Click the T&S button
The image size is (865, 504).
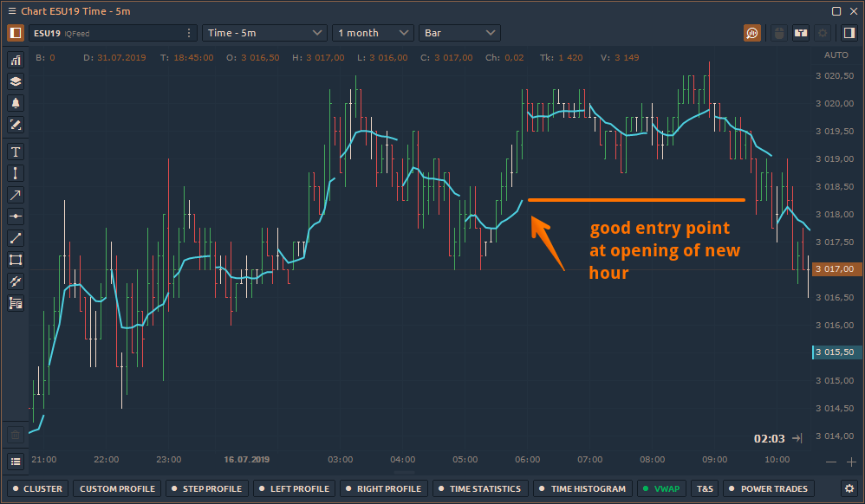pyautogui.click(x=705, y=488)
